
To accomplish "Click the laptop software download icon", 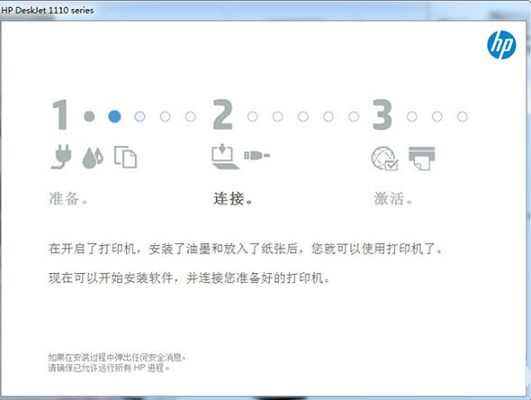I will coord(225,157).
